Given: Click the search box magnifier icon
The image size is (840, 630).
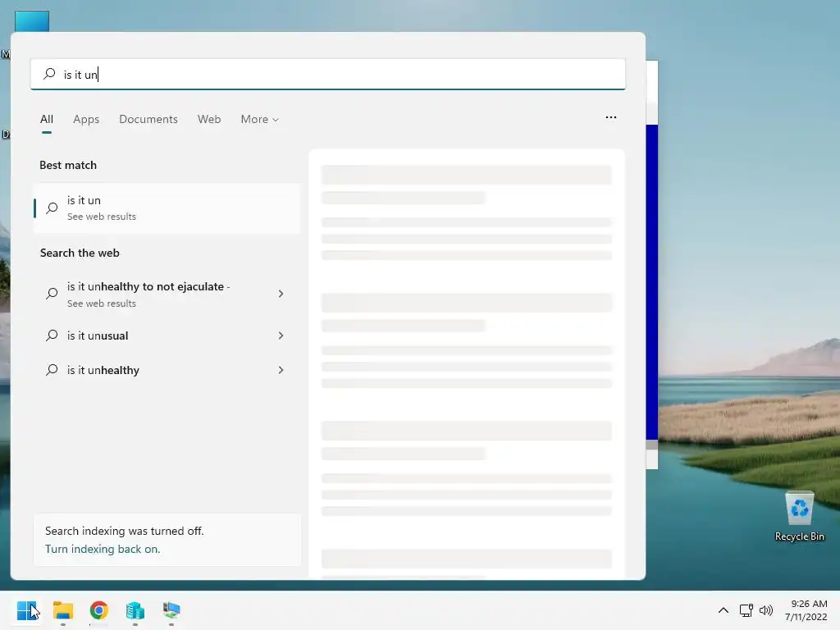Looking at the screenshot, I should [x=49, y=74].
